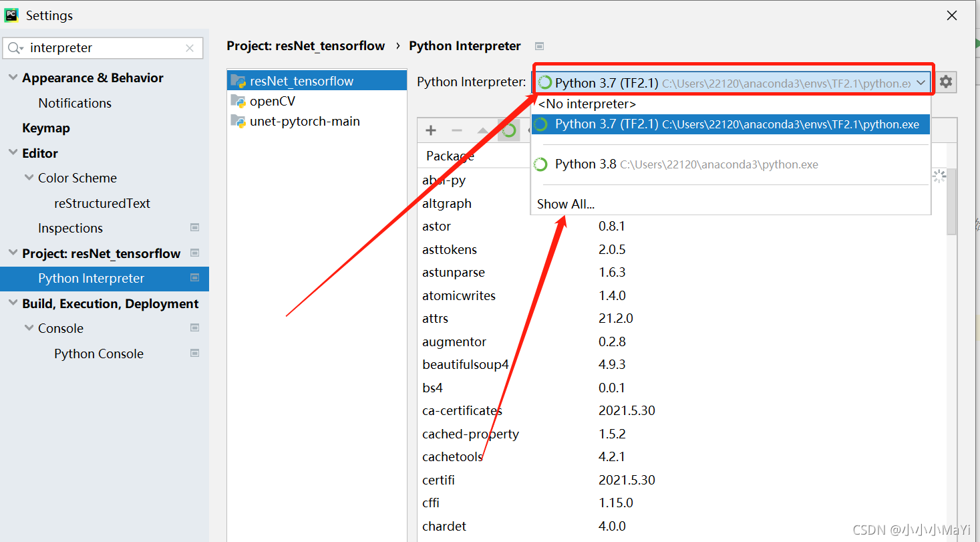Screen dimensions: 980x542
Task: Select the Python Interpreter settings item
Action: click(104, 279)
